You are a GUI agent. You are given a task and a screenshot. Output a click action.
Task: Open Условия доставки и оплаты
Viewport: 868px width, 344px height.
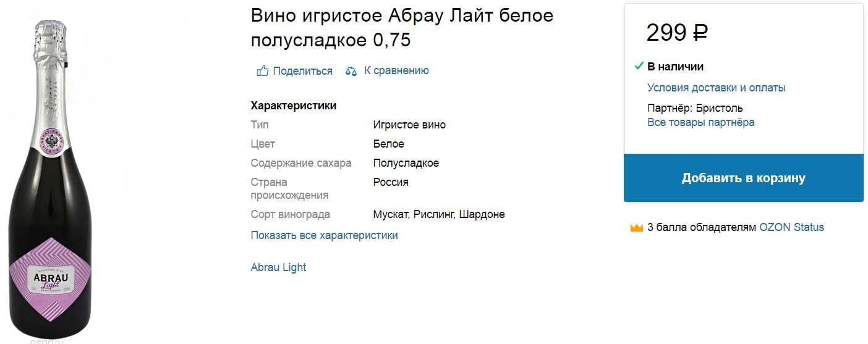pyautogui.click(x=717, y=88)
